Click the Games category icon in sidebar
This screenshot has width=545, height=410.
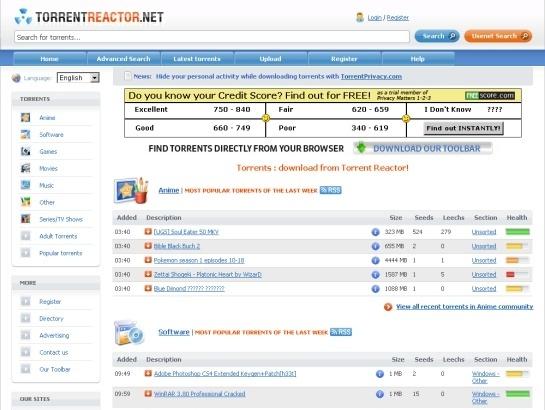tap(25, 151)
